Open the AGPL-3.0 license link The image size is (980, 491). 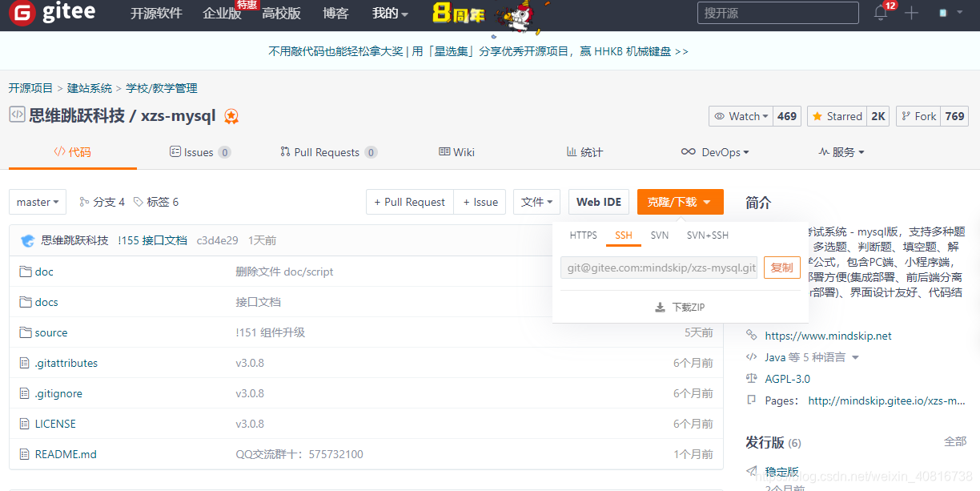[787, 379]
